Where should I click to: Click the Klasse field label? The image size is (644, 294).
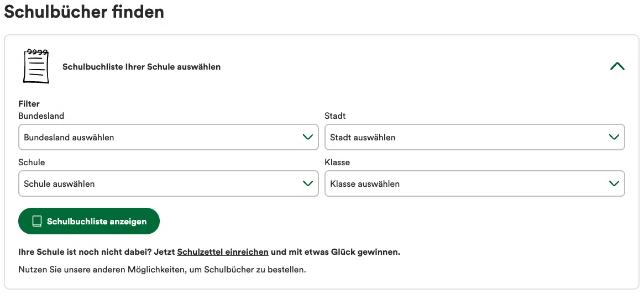337,162
